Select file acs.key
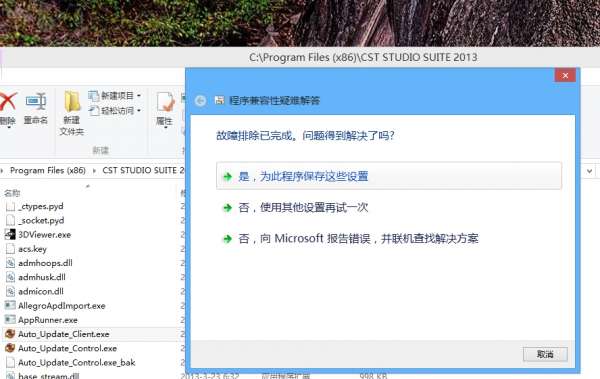This screenshot has height=379, width=600. tap(32, 249)
